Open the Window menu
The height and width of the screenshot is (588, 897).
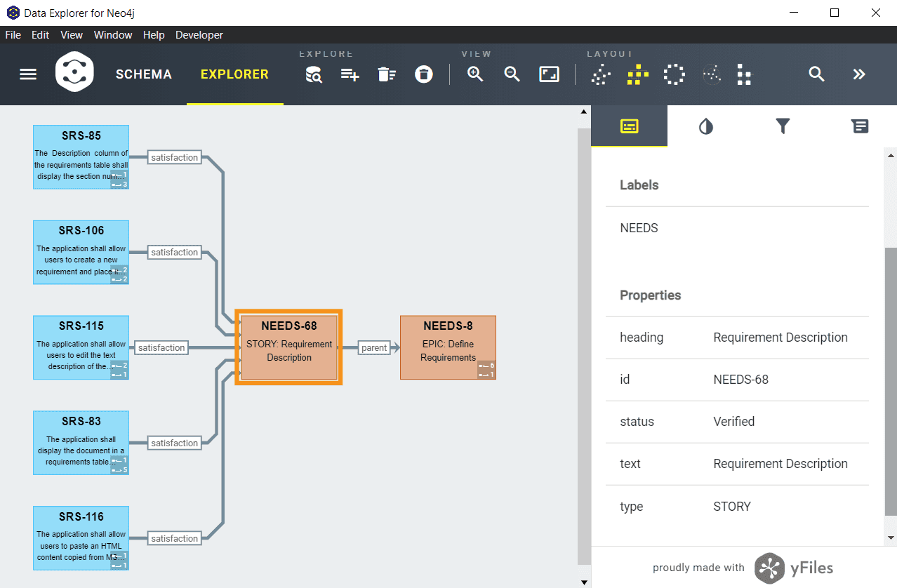pyautogui.click(x=113, y=35)
